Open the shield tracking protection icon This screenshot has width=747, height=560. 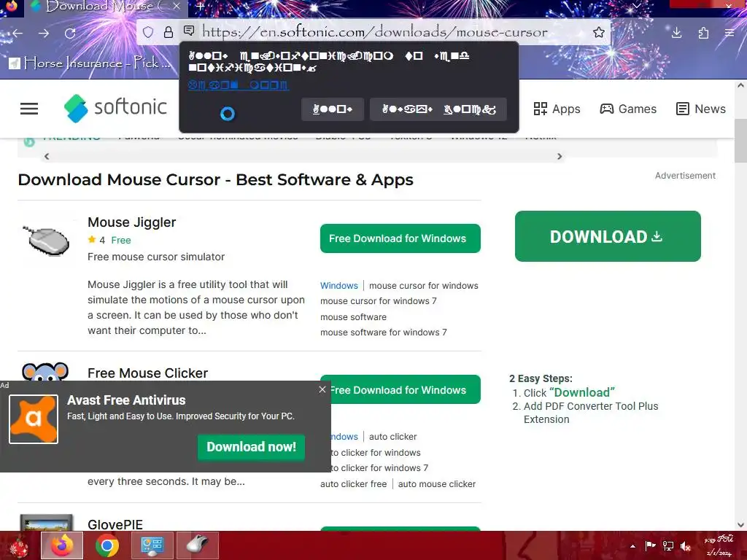click(148, 32)
